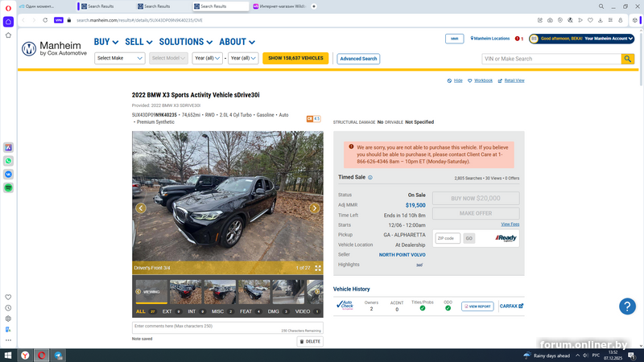Select the DMG photo filter tab

(278, 311)
